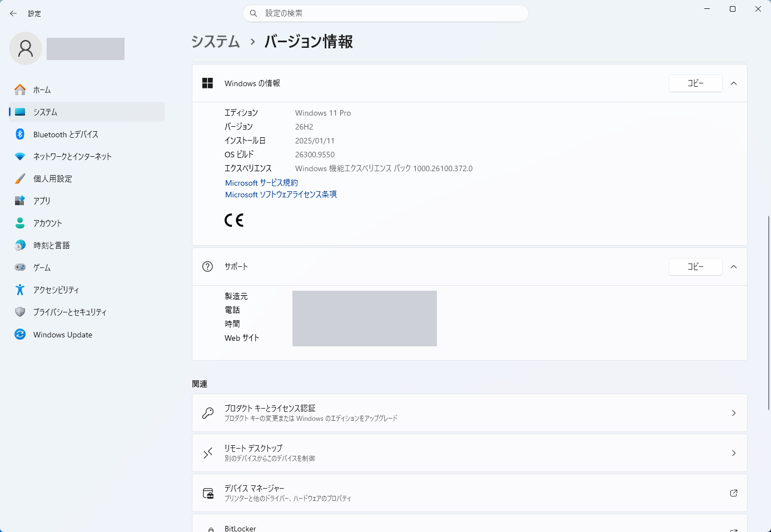Click the System monitor icon
771x532 pixels.
click(20, 112)
